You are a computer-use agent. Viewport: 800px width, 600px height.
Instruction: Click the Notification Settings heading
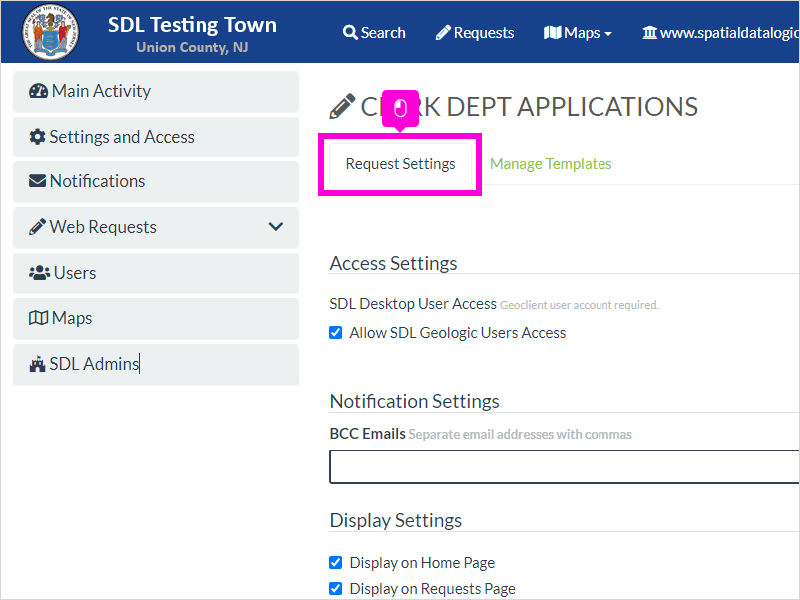tap(414, 401)
